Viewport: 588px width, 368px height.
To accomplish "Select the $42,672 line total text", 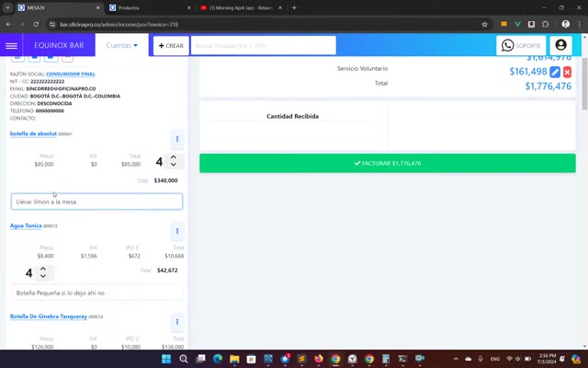I will 167,270.
